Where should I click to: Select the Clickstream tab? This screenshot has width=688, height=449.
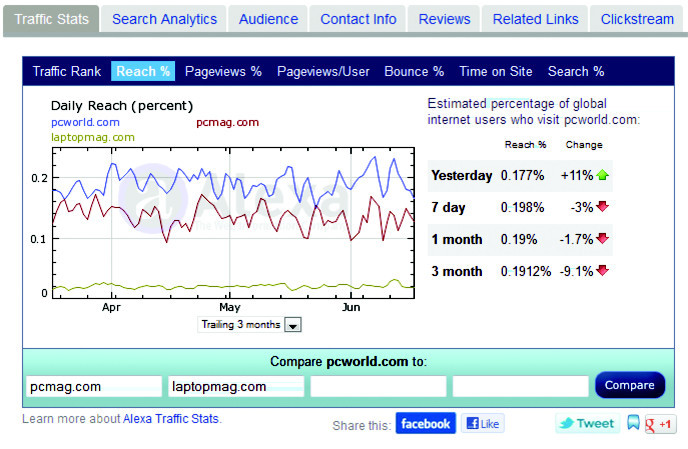[x=637, y=19]
